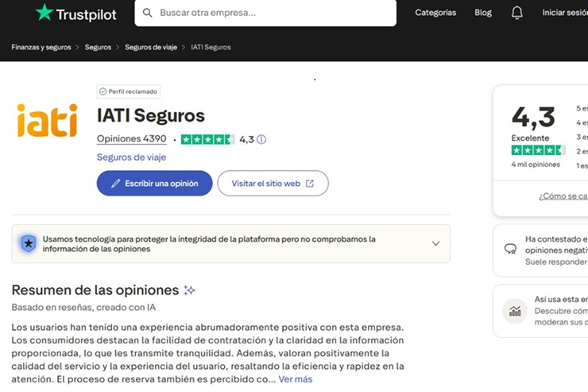Click the 'Resumen de las opiniones' heading
The image size is (588, 392).
(x=95, y=290)
